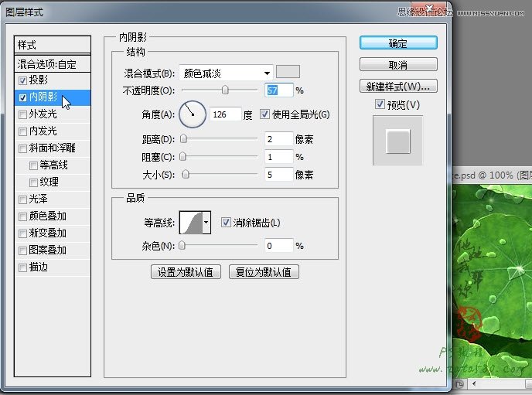Close the 图层样式 dialog window

[429, 9]
